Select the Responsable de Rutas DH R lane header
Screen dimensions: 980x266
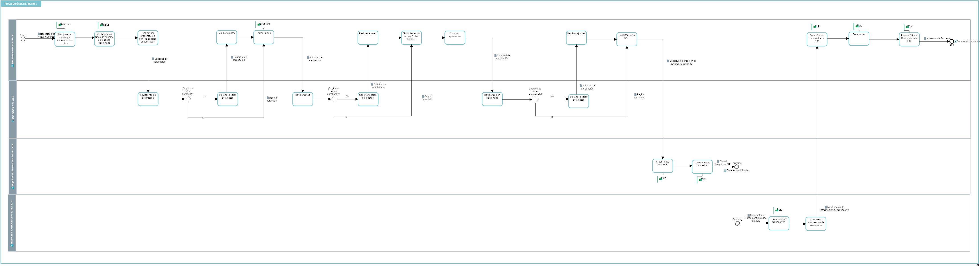coord(12,50)
